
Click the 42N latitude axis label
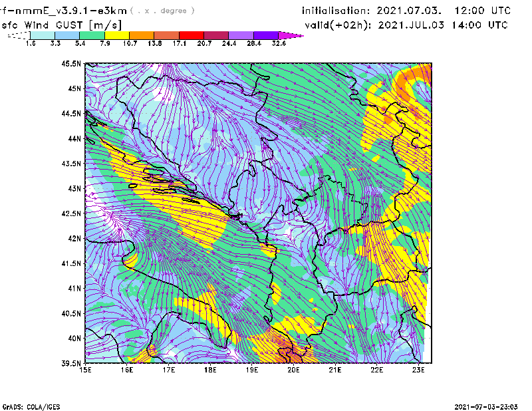(73, 238)
